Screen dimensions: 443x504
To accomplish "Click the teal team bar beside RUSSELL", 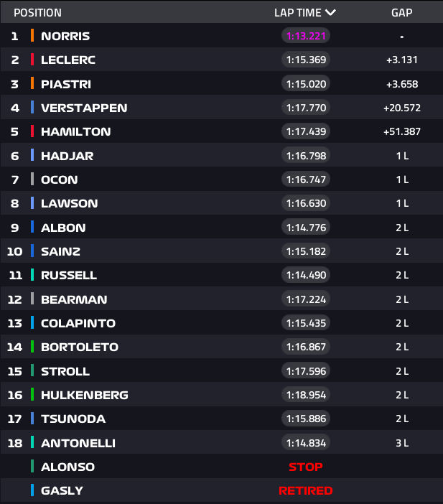I will tap(32, 275).
